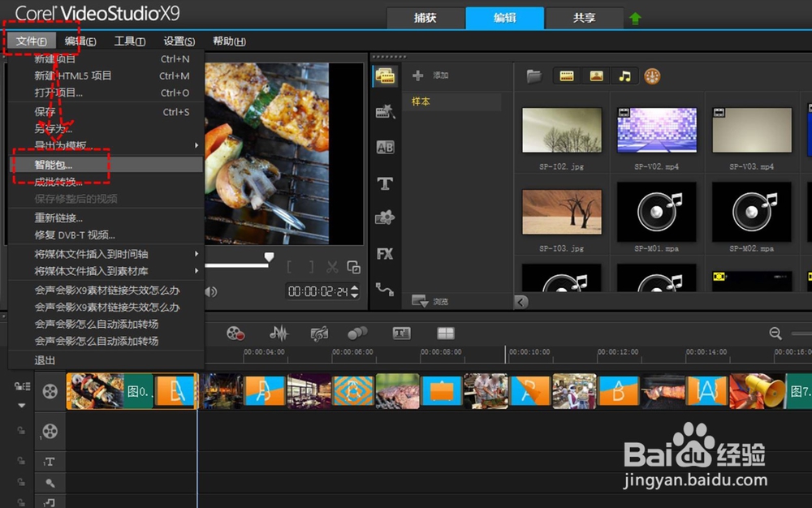Open the 设置 (Settings) menu
The height and width of the screenshot is (508, 812).
pyautogui.click(x=179, y=41)
